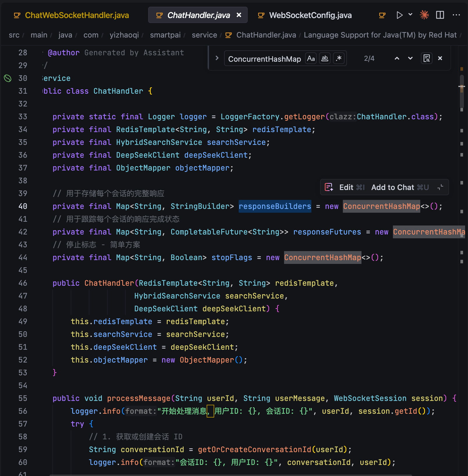468x476 pixels.
Task: Split the editor to the right
Action: pyautogui.click(x=440, y=15)
